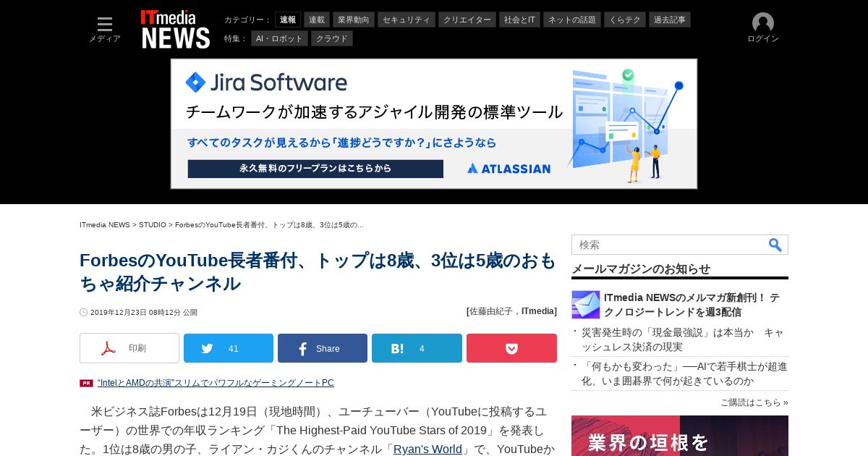This screenshot has height=456, width=868.
Task: Click the Jira Software banner ad
Action: click(x=434, y=124)
